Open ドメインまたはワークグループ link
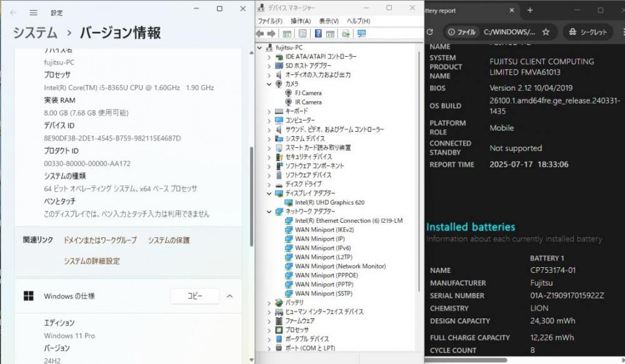The image size is (625, 364). click(x=101, y=240)
